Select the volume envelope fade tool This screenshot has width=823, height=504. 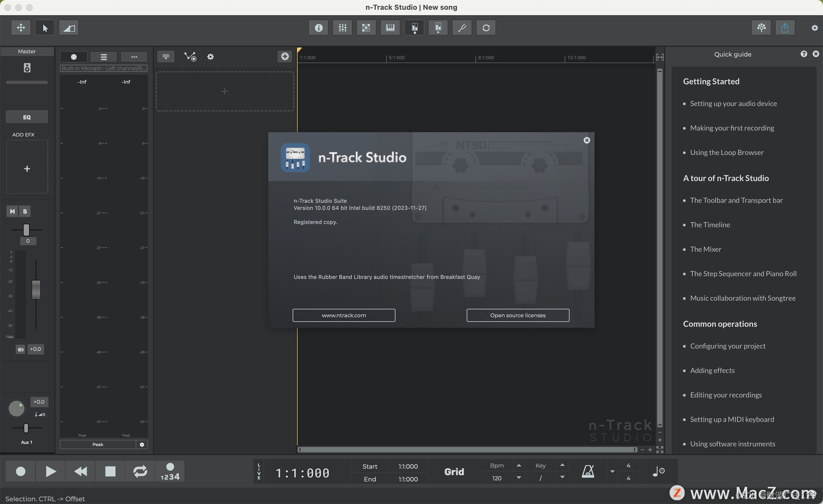pos(69,28)
